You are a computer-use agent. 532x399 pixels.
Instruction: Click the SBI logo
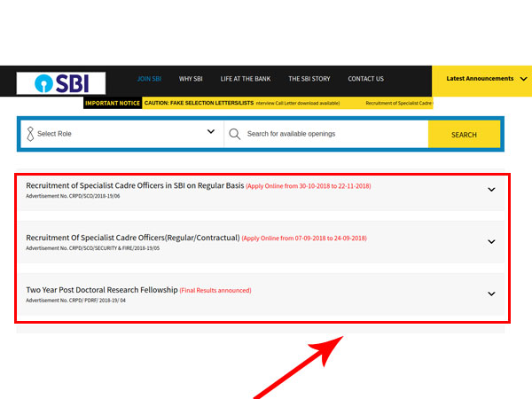click(x=61, y=83)
